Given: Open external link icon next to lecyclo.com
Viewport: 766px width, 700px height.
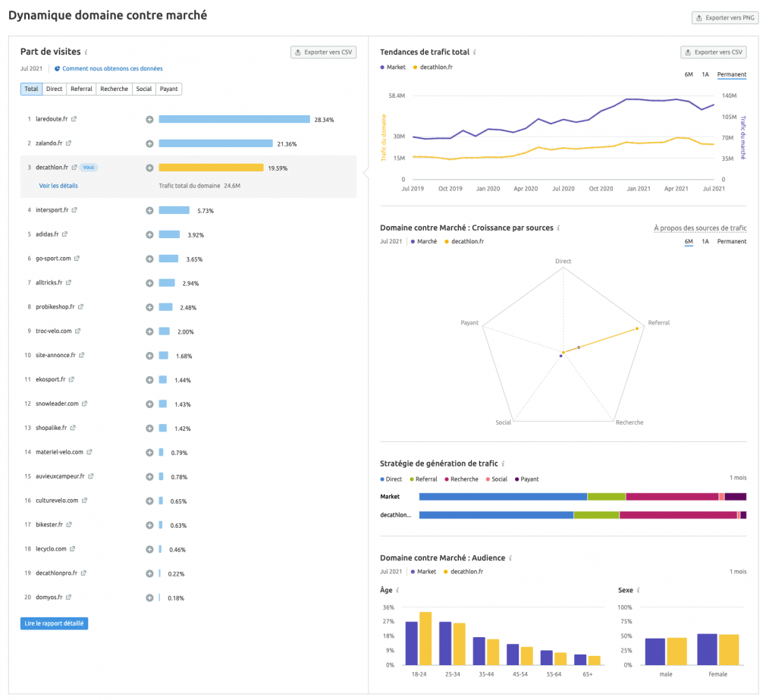Looking at the screenshot, I should pyautogui.click(x=72, y=548).
